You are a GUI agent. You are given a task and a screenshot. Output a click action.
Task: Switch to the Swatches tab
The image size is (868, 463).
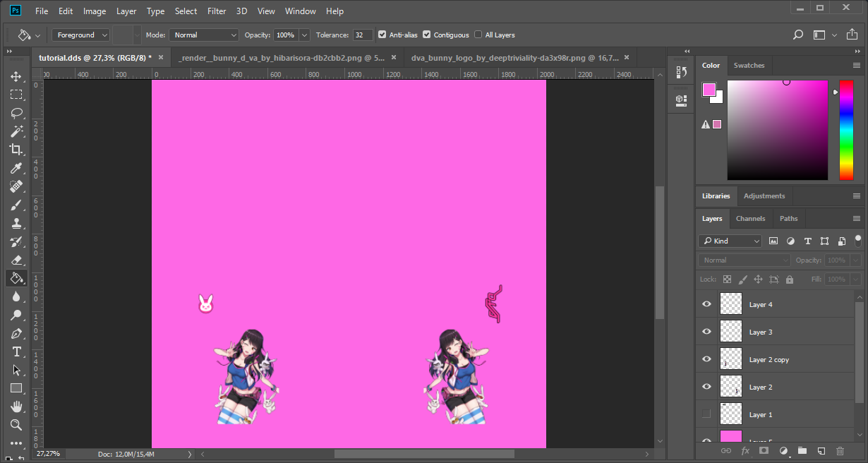click(749, 66)
